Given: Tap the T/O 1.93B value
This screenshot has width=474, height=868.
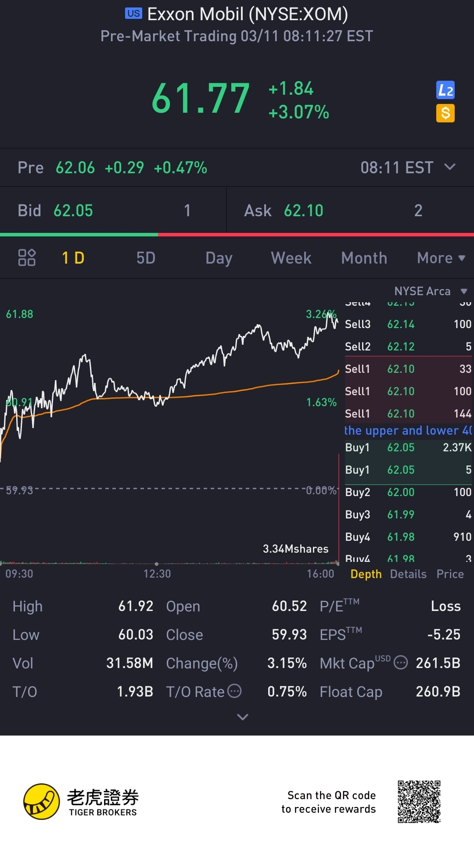Looking at the screenshot, I should [135, 692].
